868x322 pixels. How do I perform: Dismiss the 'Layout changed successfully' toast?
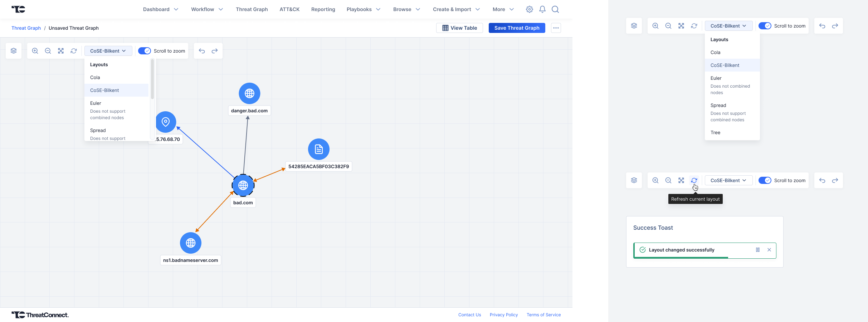point(769,250)
